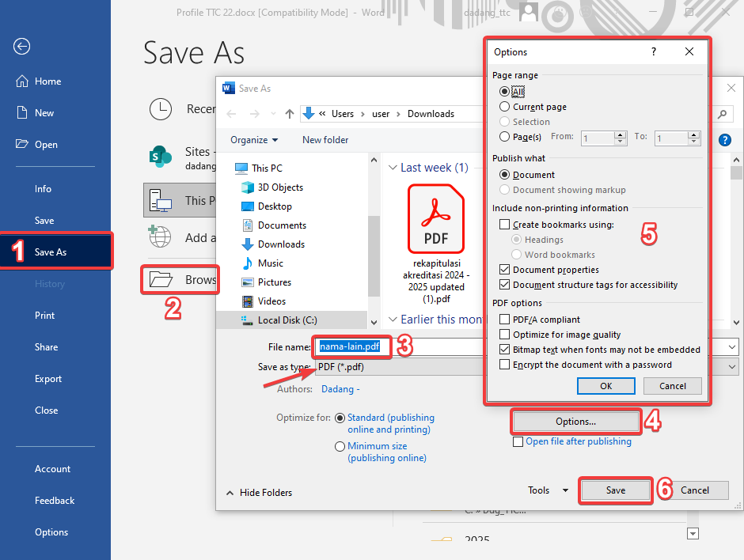Viewport: 744px width, 560px height.
Task: Check Encrypt the document with a password
Action: tap(505, 365)
